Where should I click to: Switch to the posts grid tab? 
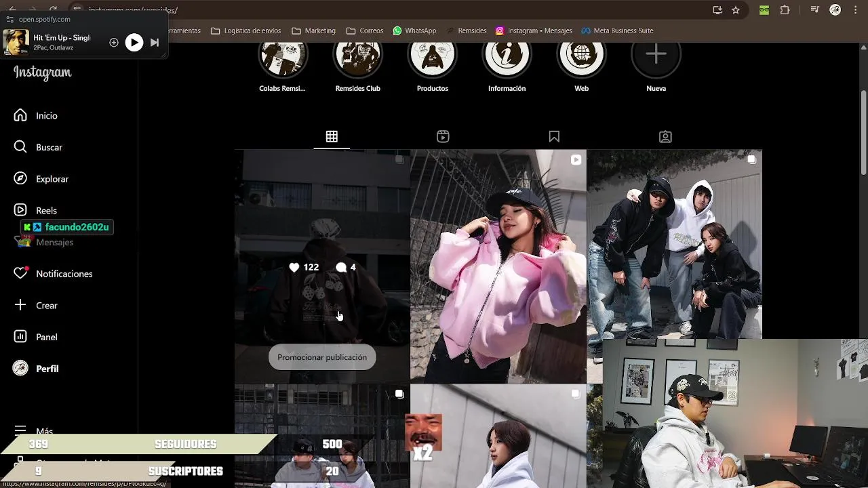(332, 137)
